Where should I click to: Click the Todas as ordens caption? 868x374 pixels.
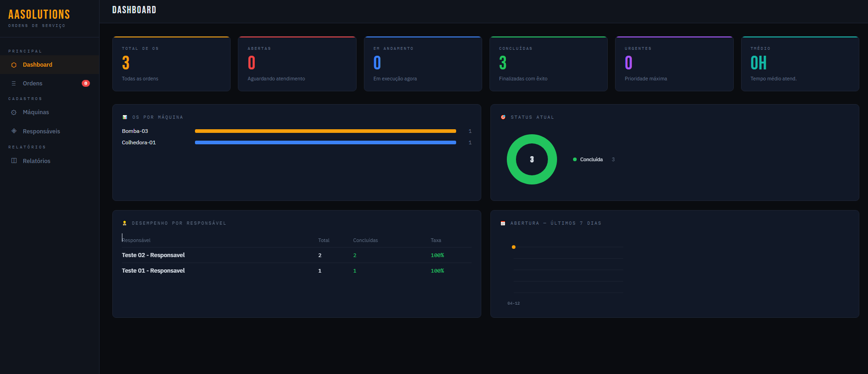pos(140,79)
